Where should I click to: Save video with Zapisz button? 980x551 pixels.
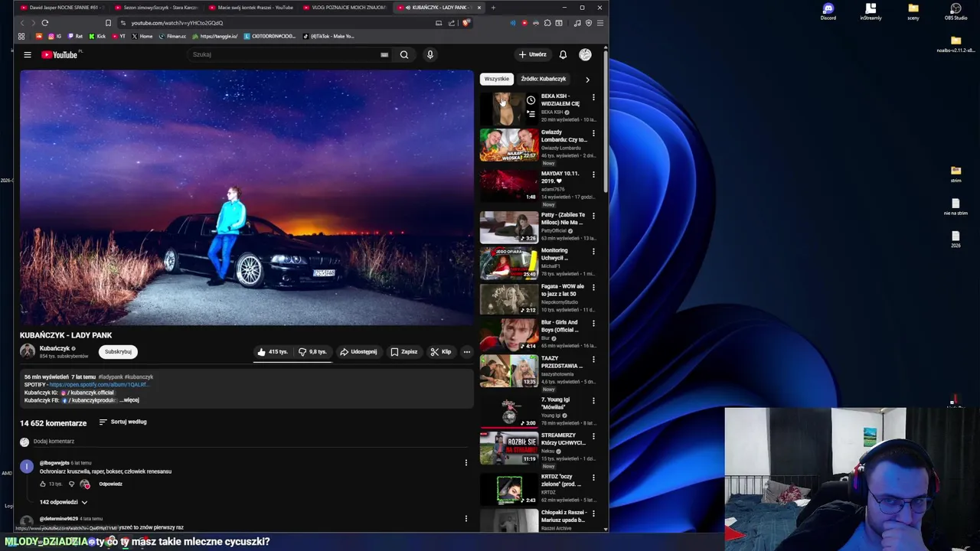click(x=403, y=352)
